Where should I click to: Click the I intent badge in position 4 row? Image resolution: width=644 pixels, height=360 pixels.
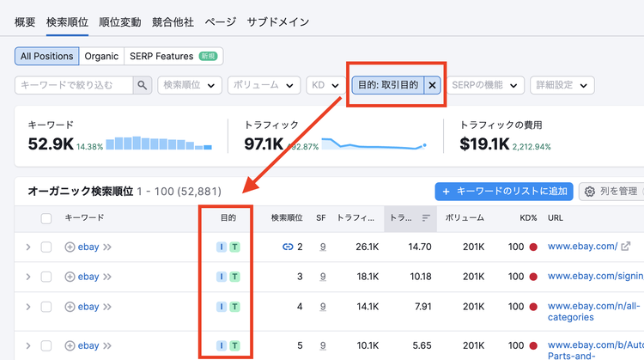click(x=222, y=307)
